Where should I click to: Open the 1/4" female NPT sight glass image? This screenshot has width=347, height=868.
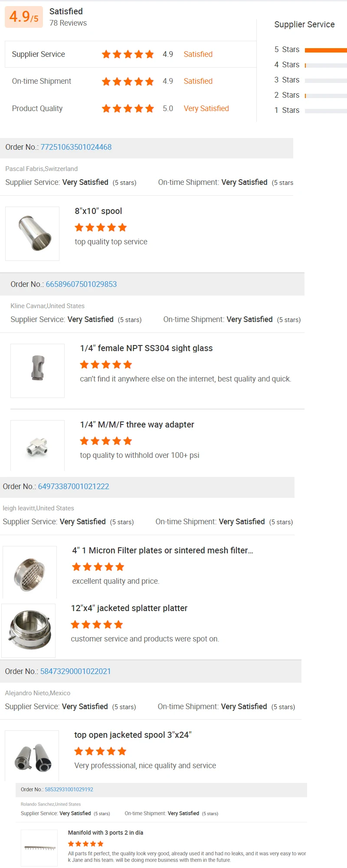tap(37, 371)
